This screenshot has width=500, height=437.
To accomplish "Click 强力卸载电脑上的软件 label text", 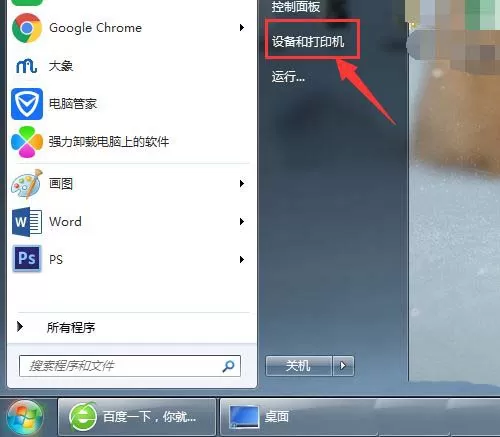I will (109, 142).
